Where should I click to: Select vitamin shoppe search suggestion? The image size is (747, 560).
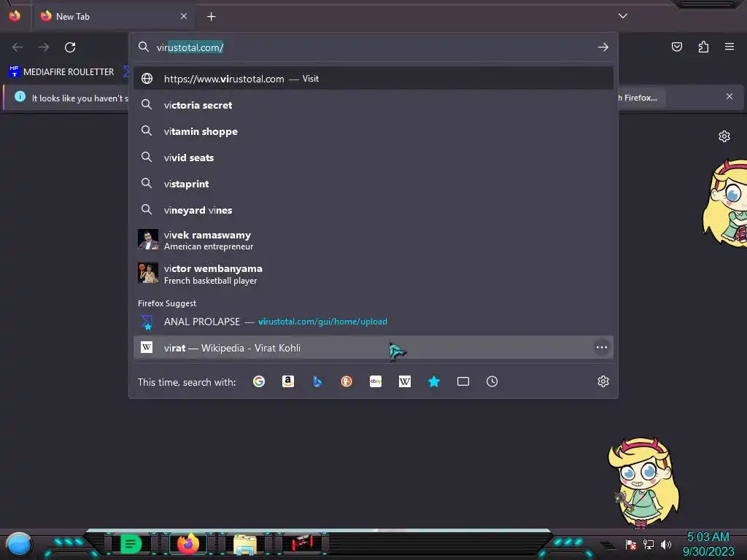[x=373, y=131]
